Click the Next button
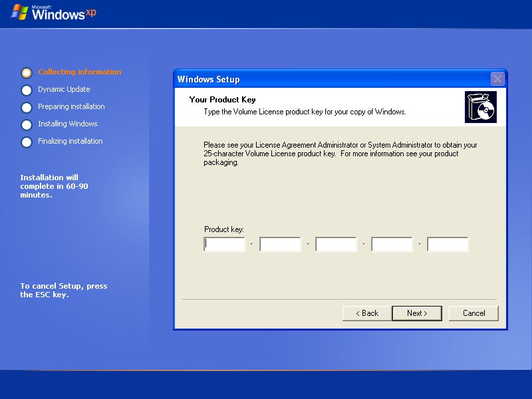The height and width of the screenshot is (399, 532). point(417,313)
